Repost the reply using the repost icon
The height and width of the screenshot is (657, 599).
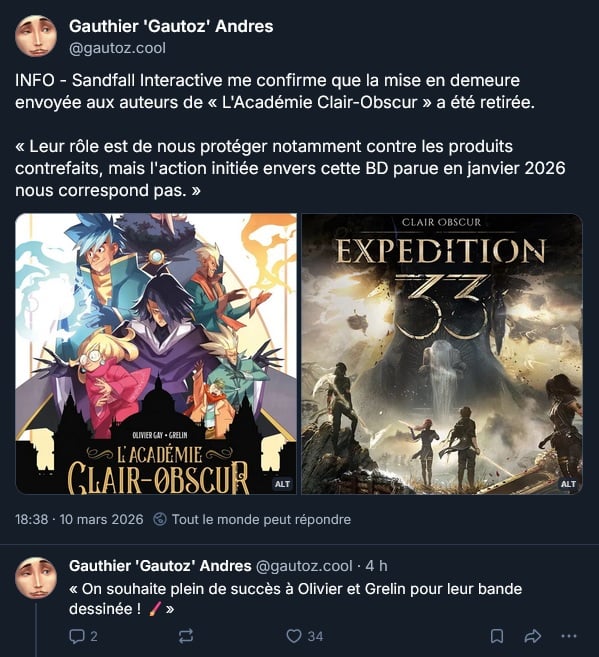coord(186,636)
